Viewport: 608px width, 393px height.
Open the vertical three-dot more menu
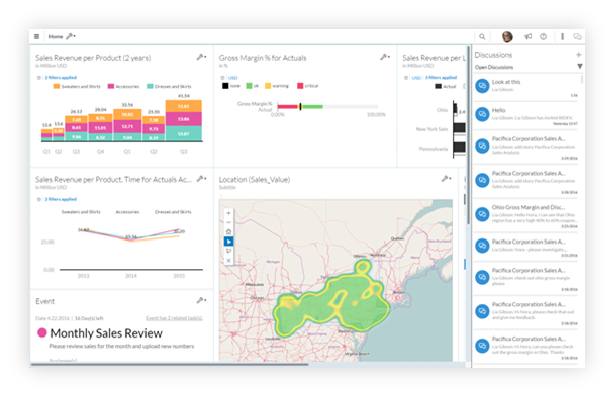(562, 36)
